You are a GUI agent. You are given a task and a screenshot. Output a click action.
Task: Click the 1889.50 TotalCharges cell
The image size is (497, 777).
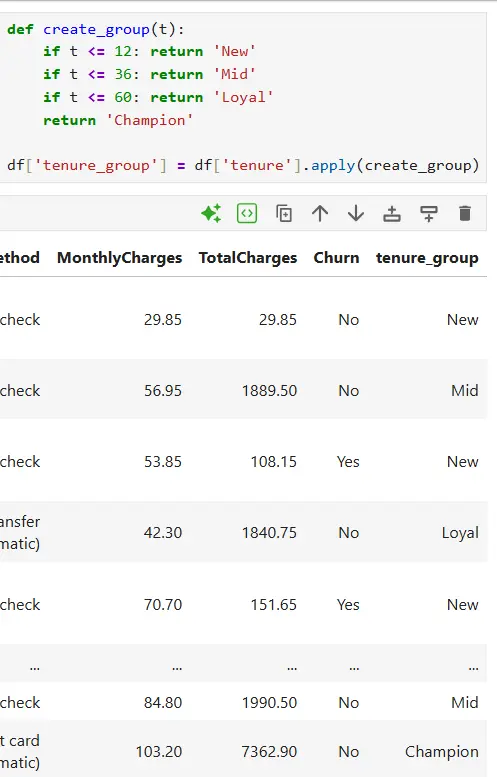(269, 390)
